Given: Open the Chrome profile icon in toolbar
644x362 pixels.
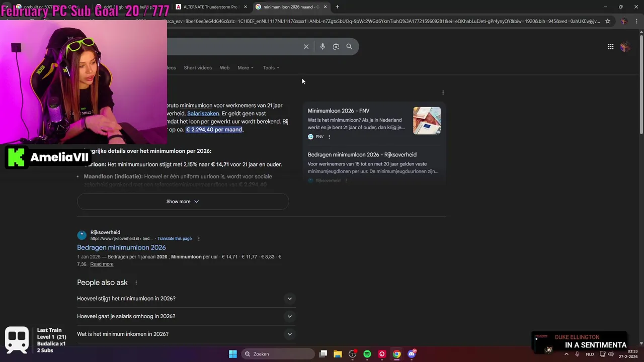Looking at the screenshot, I should [x=624, y=21].
